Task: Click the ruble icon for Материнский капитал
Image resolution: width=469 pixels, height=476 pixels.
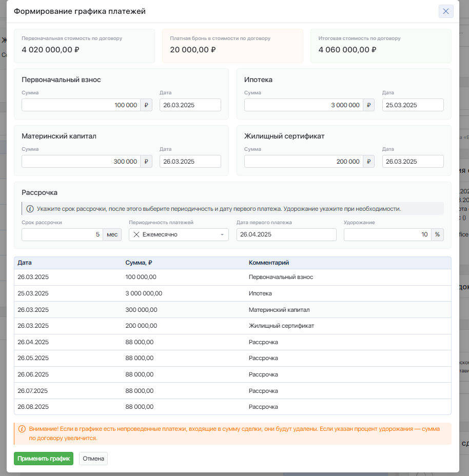Action: coord(146,162)
